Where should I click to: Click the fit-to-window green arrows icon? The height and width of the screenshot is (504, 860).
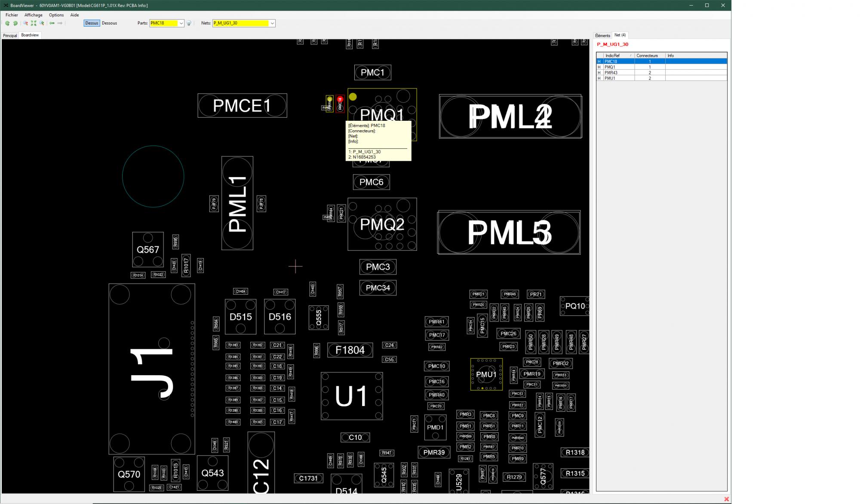(x=34, y=23)
